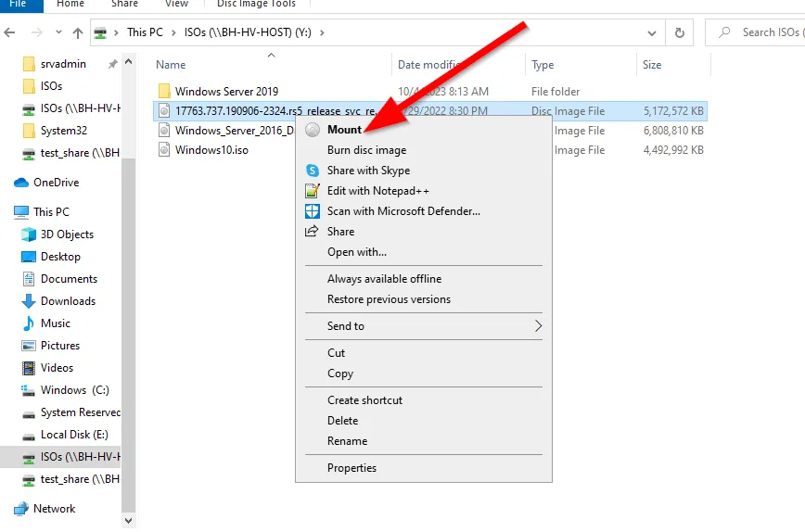
Task: Open System32 folder in Quick access
Action: coord(64,131)
